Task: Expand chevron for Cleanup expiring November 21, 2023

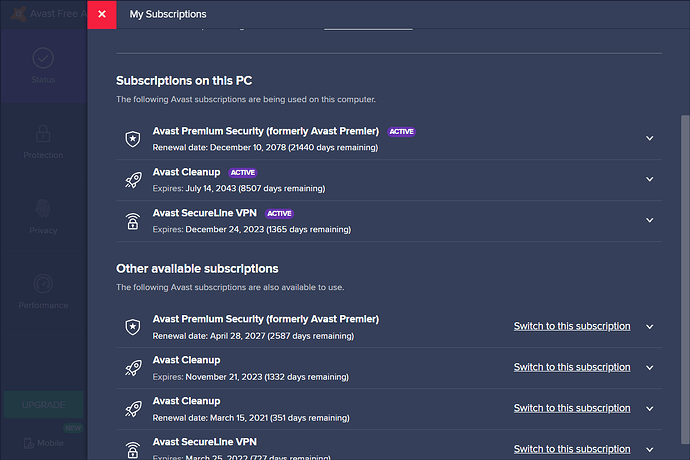Action: tap(649, 368)
